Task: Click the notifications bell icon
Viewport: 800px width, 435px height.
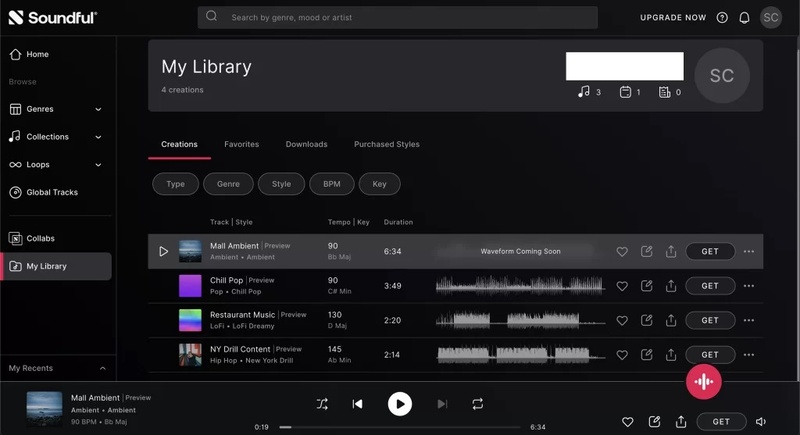Action: click(744, 17)
